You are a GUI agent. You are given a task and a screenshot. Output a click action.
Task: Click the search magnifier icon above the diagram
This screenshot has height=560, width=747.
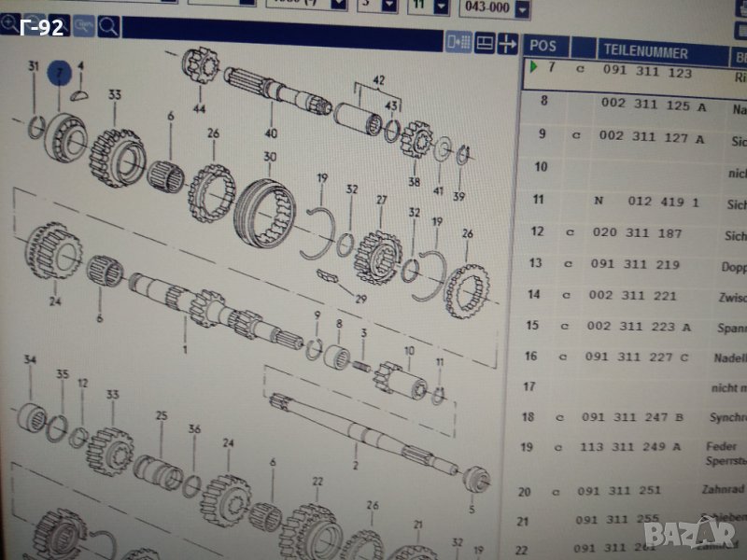point(108,26)
